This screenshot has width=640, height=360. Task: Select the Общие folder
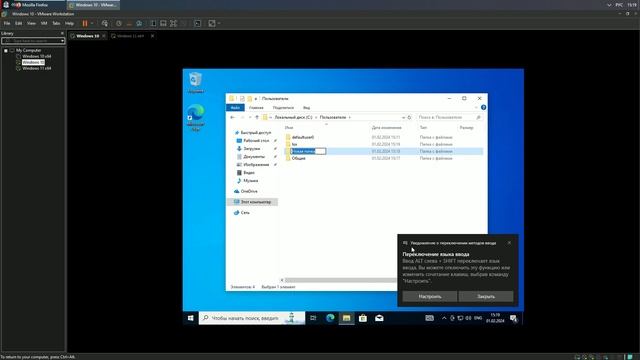298,158
